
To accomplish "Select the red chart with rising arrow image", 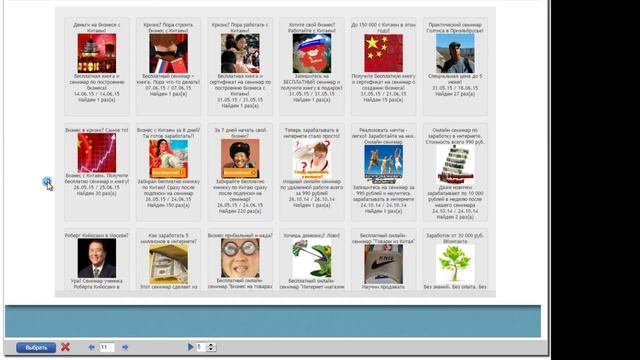I will tap(97, 153).
